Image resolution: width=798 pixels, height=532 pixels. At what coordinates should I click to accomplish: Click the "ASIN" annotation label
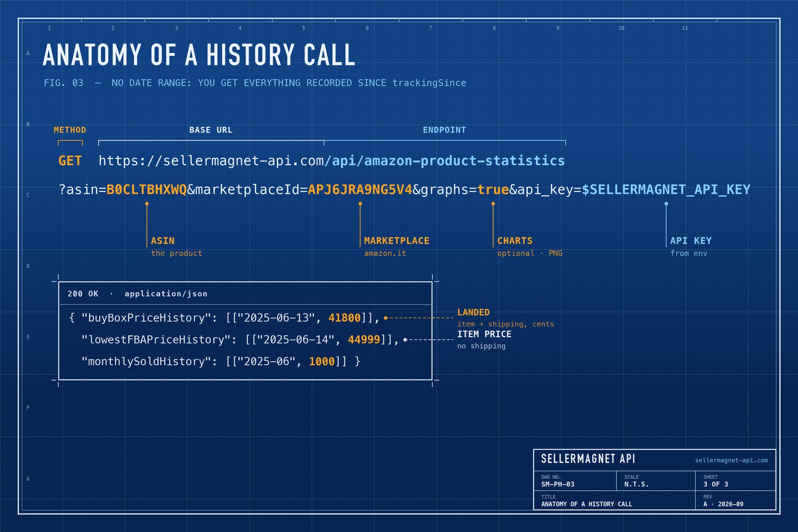[x=163, y=241]
